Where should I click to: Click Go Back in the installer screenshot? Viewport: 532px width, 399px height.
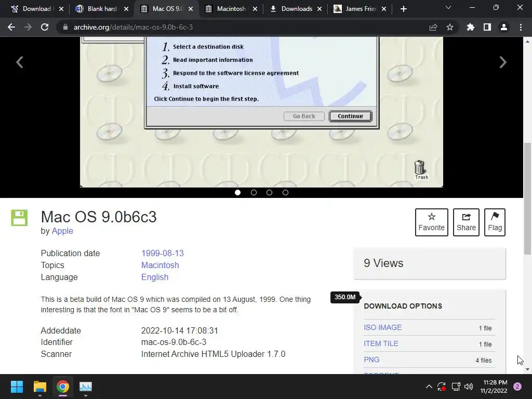(304, 116)
